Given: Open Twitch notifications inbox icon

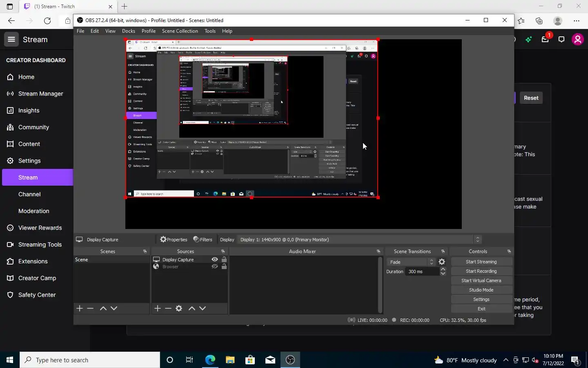Looking at the screenshot, I should [x=545, y=39].
